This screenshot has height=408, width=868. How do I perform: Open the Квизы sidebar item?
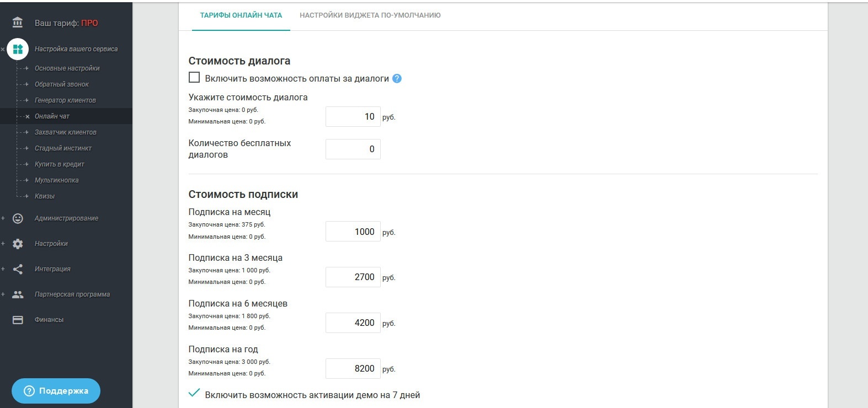tap(45, 196)
